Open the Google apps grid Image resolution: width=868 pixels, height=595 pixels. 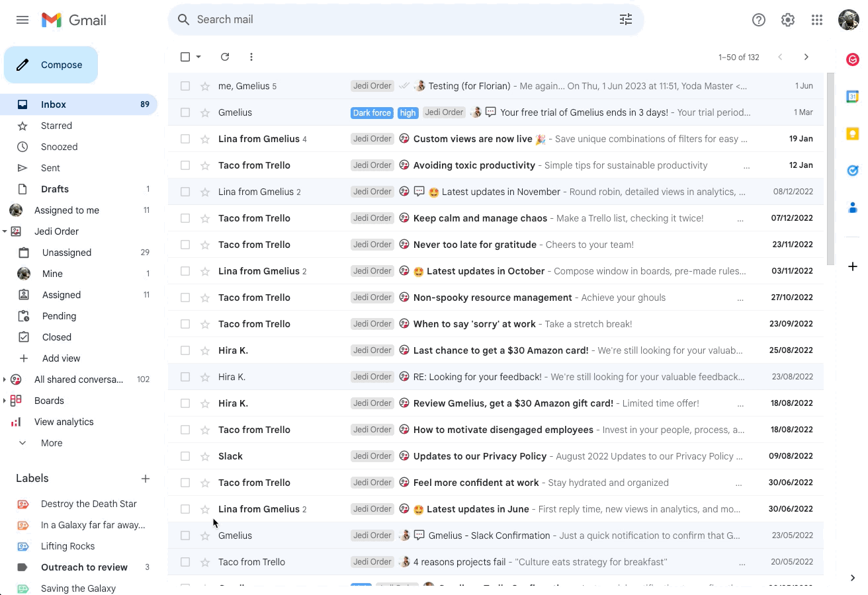(817, 20)
